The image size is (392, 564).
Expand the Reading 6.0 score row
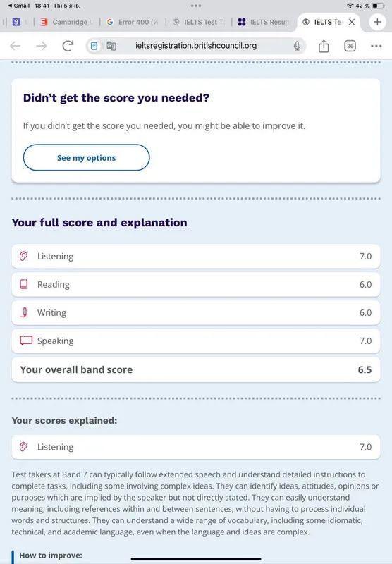point(196,285)
